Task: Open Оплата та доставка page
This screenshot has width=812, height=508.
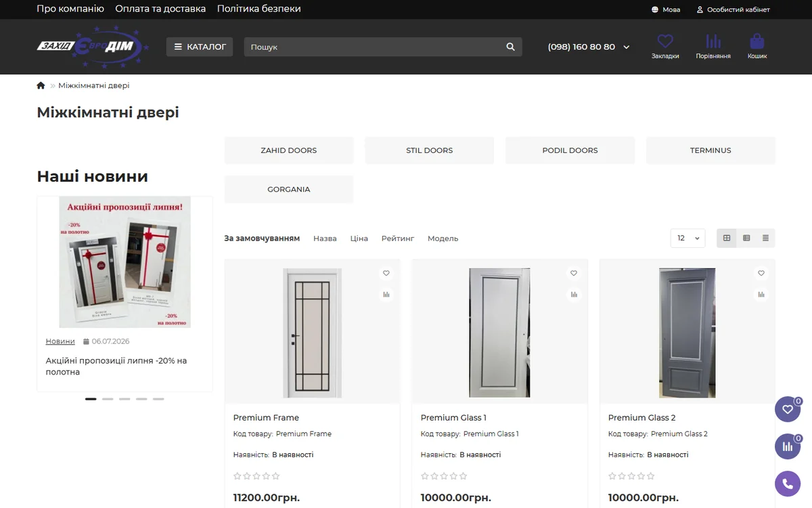Action: [x=160, y=9]
